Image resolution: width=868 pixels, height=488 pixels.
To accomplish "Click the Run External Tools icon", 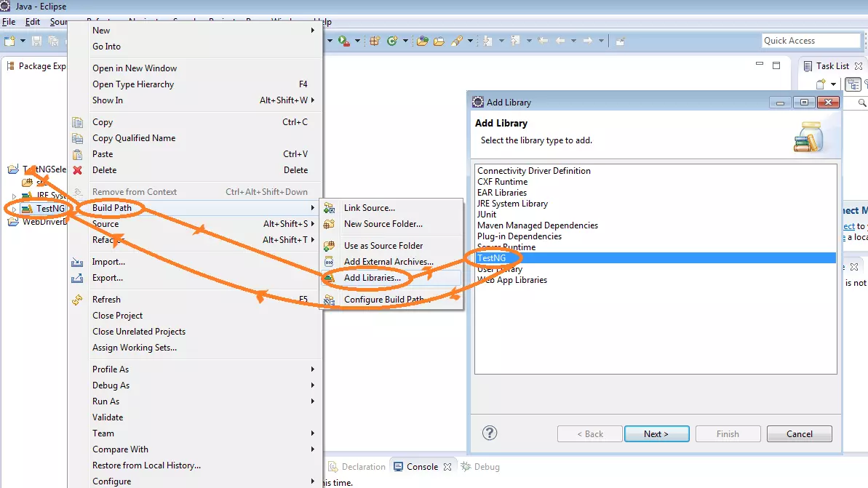I will (x=343, y=41).
